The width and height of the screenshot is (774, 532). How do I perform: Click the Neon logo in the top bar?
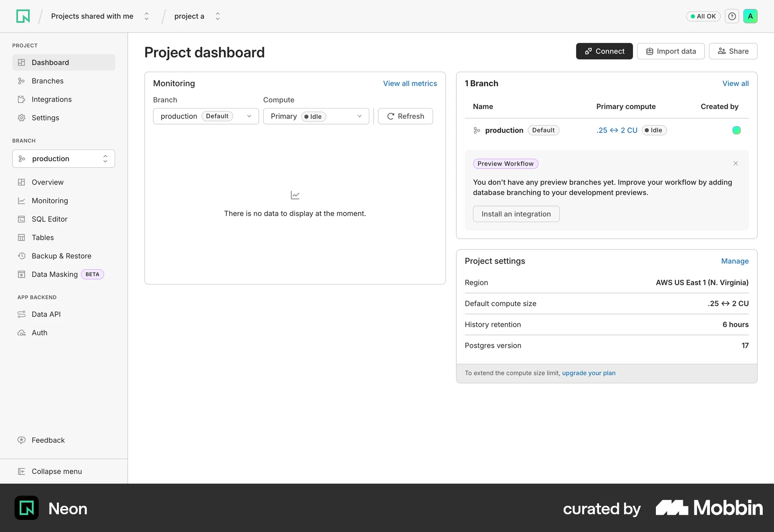coord(23,16)
